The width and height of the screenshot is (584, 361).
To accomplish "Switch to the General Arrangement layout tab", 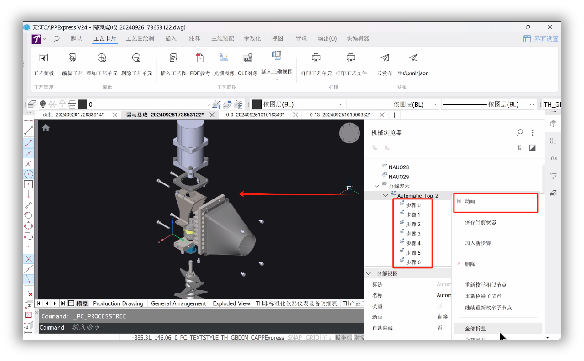I will [178, 304].
